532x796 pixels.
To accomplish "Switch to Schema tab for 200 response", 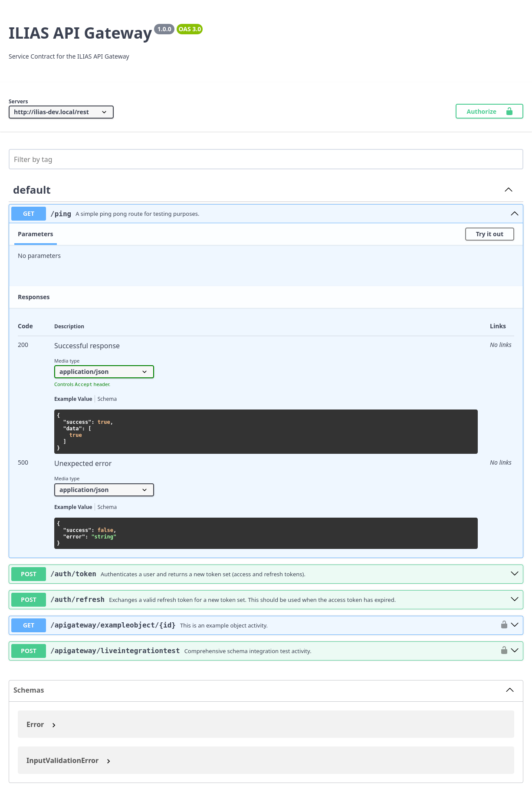I will pos(107,399).
